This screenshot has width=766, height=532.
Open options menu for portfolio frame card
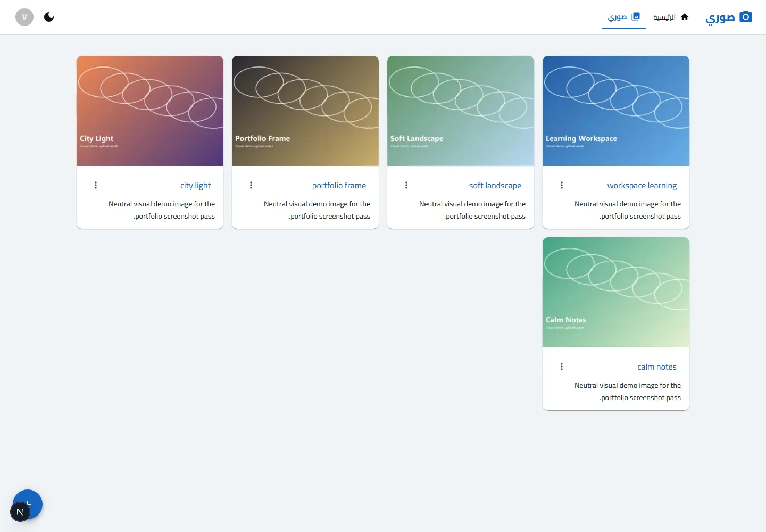click(x=251, y=185)
